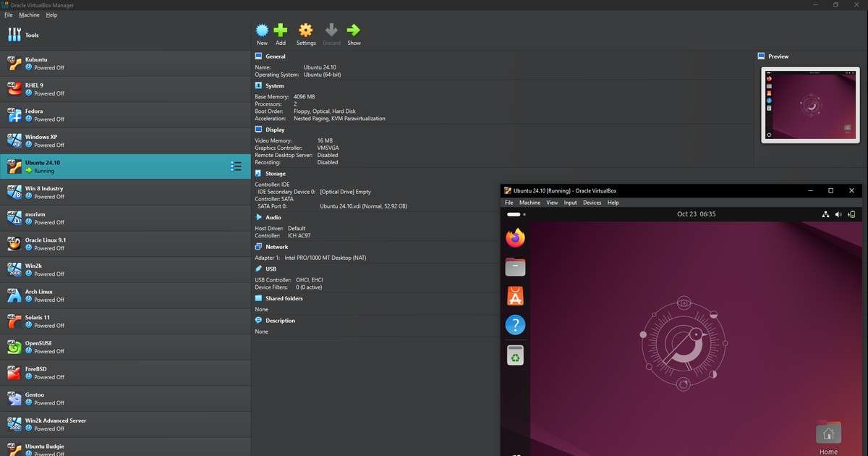Open Machine menu in Ubuntu VM window

point(529,203)
